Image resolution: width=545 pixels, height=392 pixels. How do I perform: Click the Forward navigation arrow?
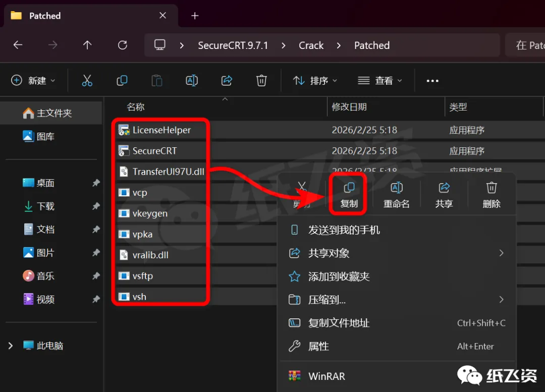tap(52, 45)
